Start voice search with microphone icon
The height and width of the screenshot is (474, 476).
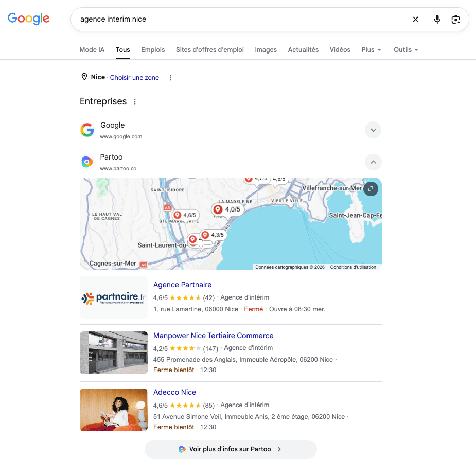point(437,19)
